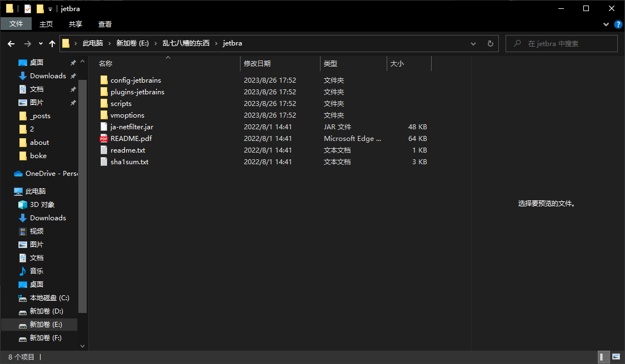Open the config-jetbrains folder
This screenshot has width=625, height=364.
click(136, 80)
